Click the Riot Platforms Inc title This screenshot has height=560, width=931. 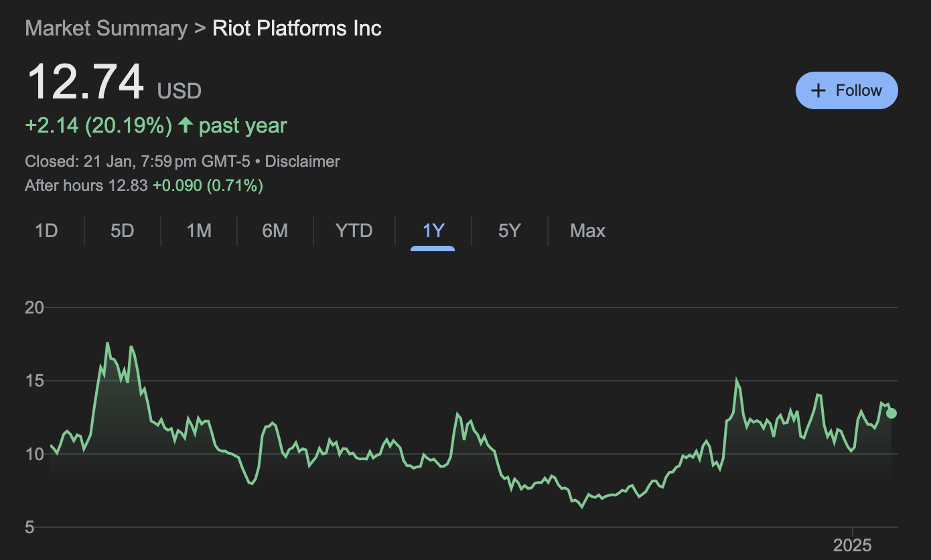pyautogui.click(x=297, y=28)
